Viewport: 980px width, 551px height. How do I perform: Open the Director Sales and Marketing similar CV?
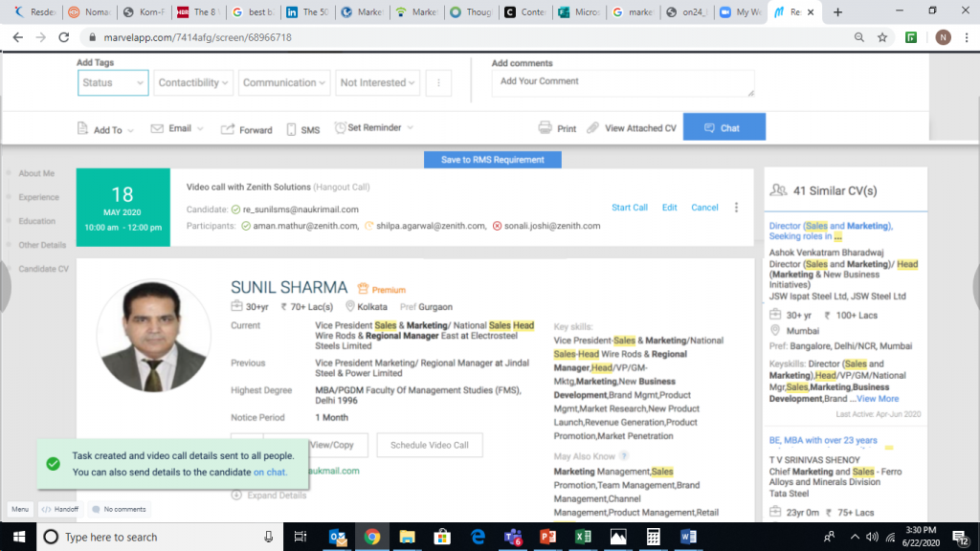pyautogui.click(x=832, y=231)
